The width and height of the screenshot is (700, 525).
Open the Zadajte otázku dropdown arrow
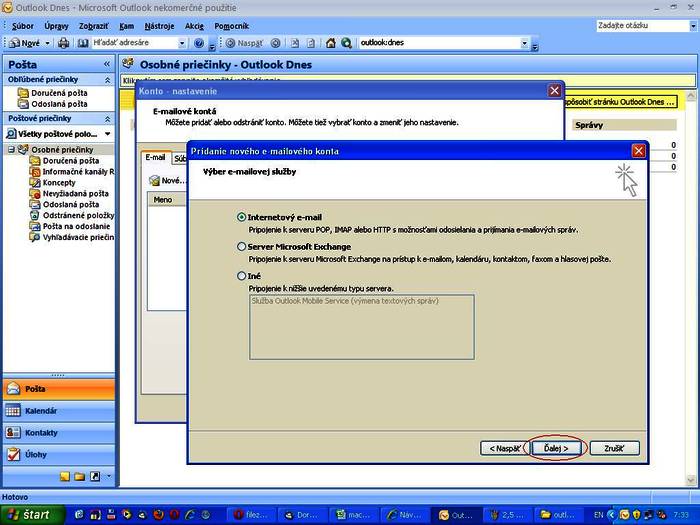tap(692, 26)
